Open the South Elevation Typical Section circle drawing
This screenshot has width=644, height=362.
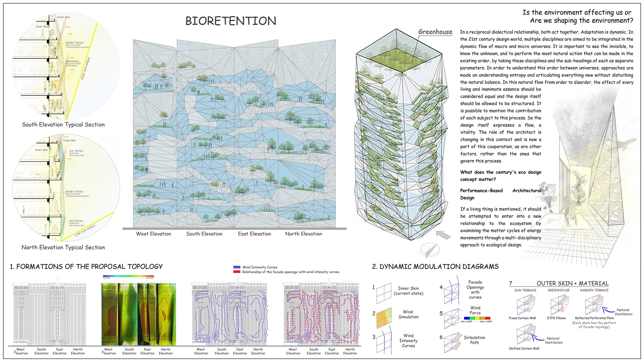66,66
